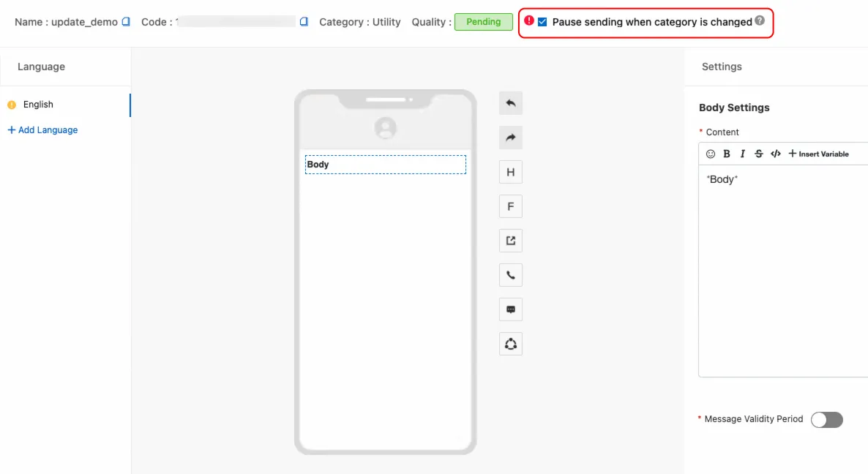Screen dimensions: 868x474
Task: Apply italic formatting to the content
Action: [742, 154]
